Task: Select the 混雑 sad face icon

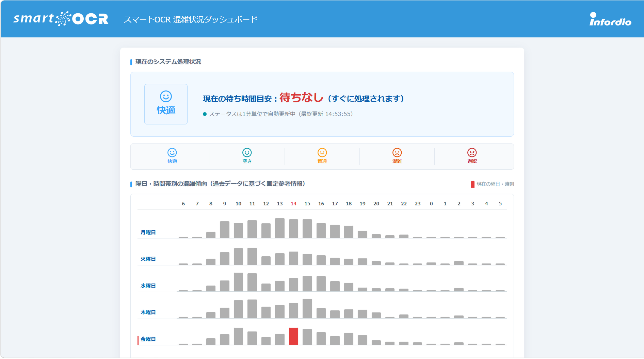Action: click(x=397, y=152)
